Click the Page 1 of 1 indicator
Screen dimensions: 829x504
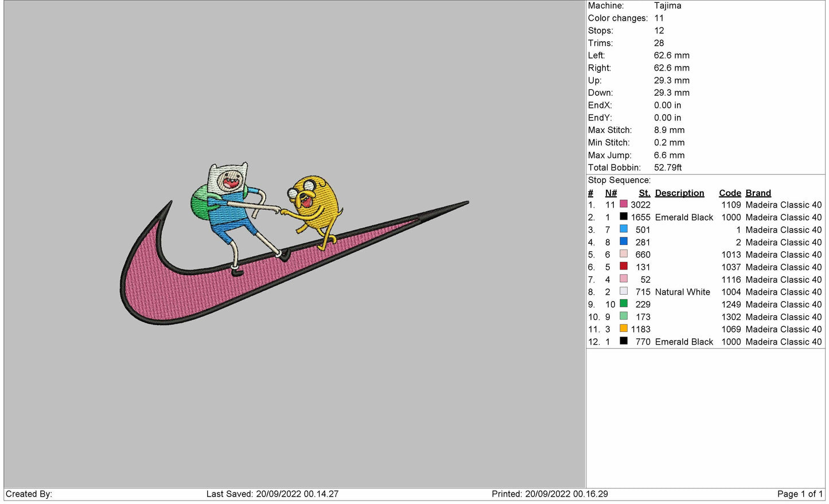(799, 494)
